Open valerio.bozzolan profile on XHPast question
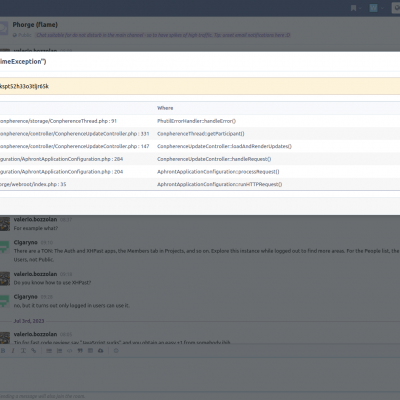 (x=35, y=274)
